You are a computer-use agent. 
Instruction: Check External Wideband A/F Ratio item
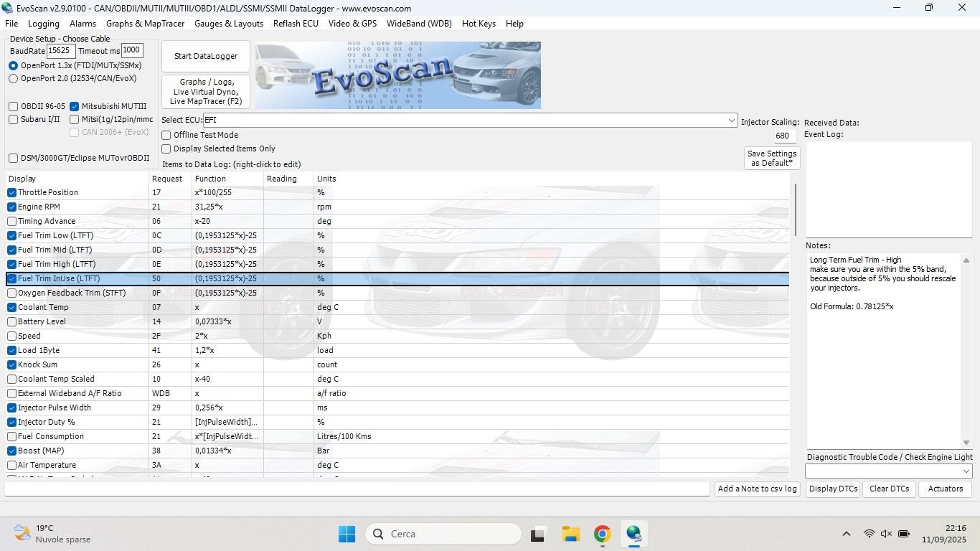pos(12,393)
